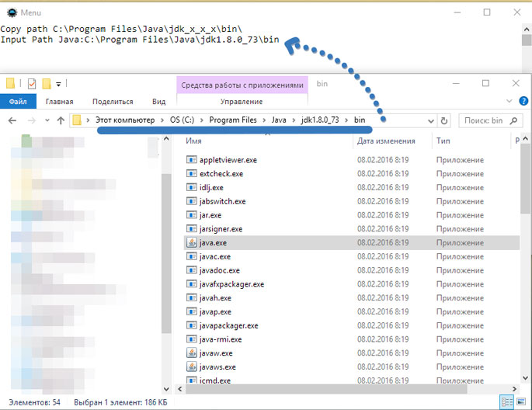This screenshot has width=532, height=410.
Task: Click the java-rmi.exe file icon
Action: [191, 339]
